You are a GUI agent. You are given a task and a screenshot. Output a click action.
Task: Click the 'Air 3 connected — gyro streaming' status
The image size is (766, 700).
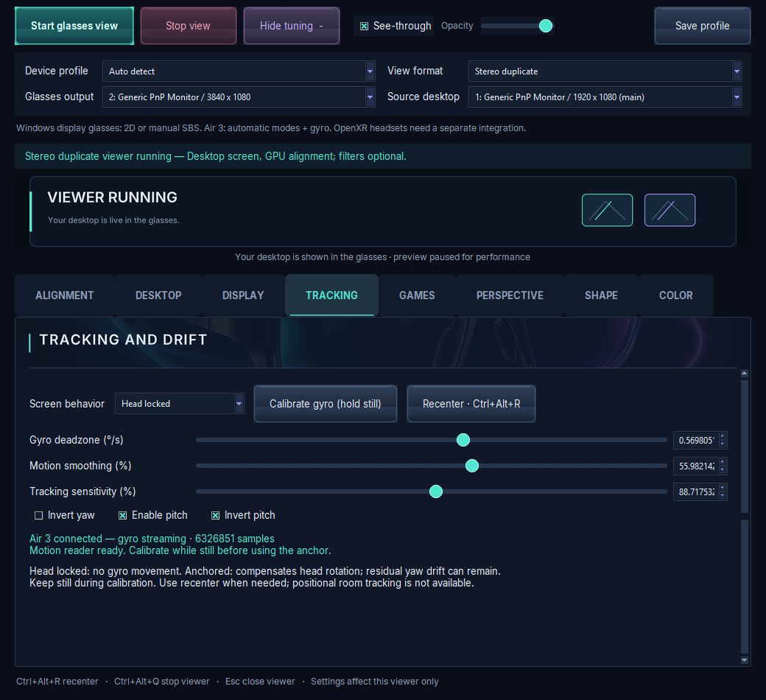tap(152, 539)
